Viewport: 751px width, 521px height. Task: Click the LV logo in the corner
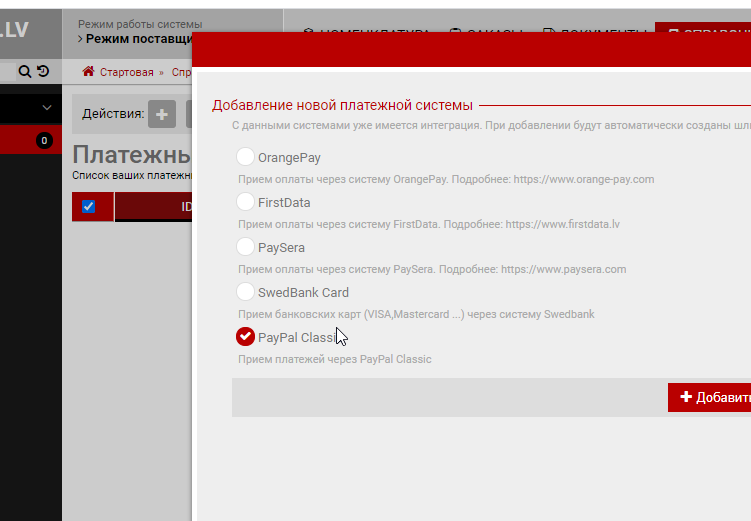pyautogui.click(x=15, y=29)
